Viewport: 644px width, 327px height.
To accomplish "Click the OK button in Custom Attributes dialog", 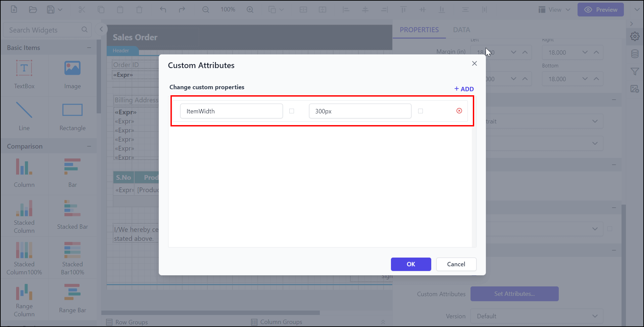I will (x=411, y=264).
